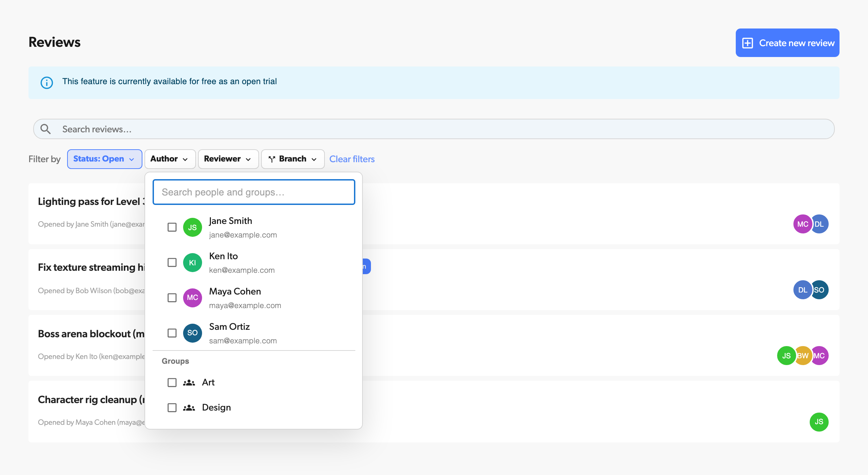Click JS reviewer avatar on Character rig cleanup

point(819,422)
